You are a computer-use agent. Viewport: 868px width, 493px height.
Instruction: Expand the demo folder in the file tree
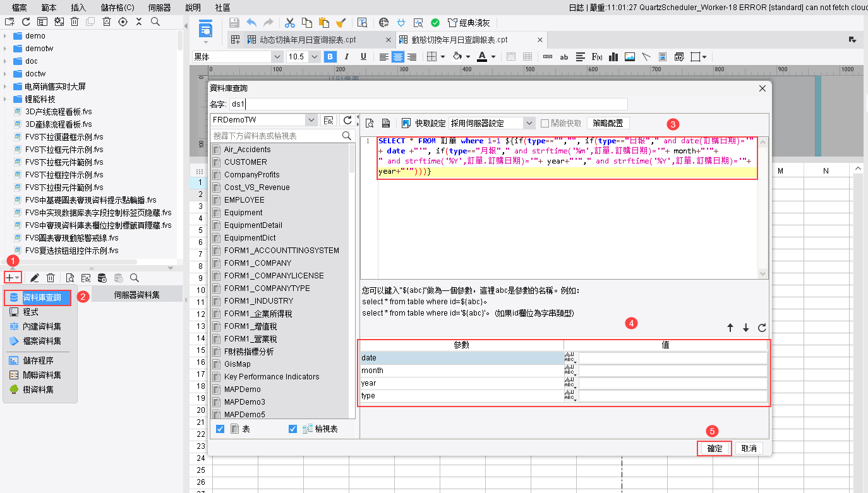tap(5, 36)
